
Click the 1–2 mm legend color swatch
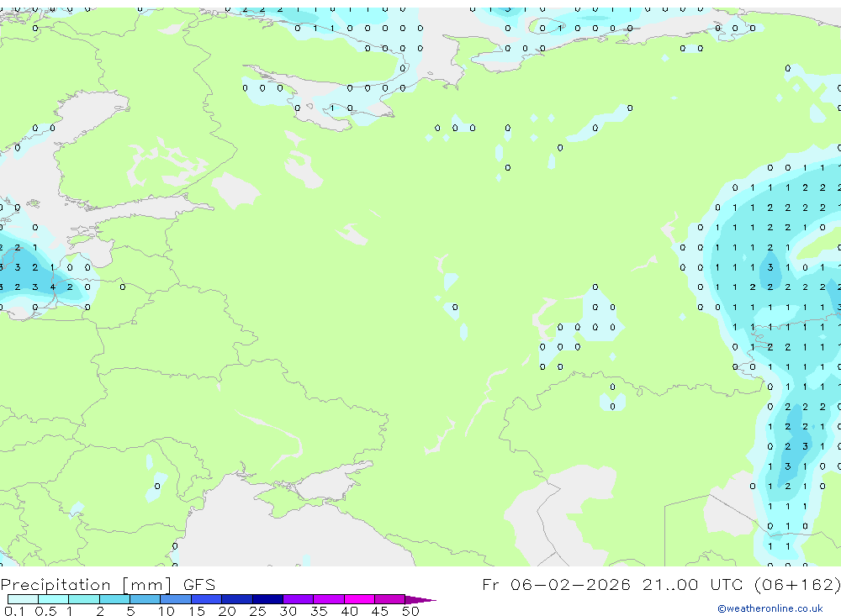[83, 599]
